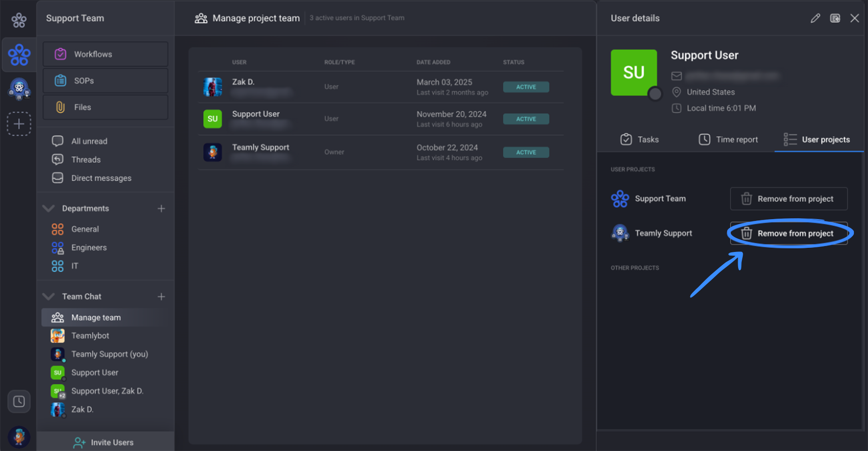Click the ACTIVE status badge for Support User
The height and width of the screenshot is (451, 868).
click(526, 119)
